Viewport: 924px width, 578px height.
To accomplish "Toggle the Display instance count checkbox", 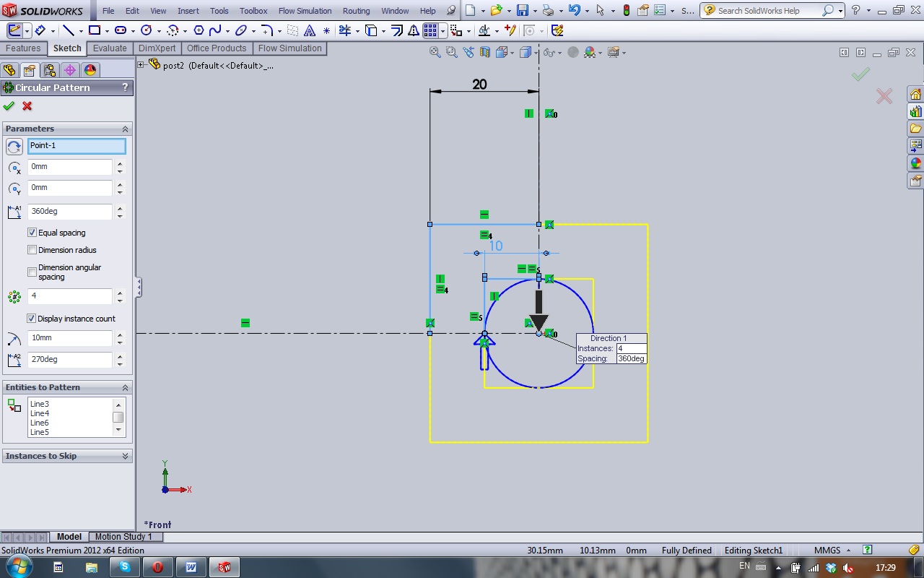I will pyautogui.click(x=32, y=319).
